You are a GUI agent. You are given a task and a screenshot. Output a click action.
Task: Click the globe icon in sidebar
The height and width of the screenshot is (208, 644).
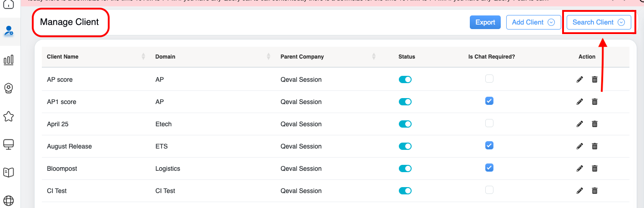pos(9,200)
